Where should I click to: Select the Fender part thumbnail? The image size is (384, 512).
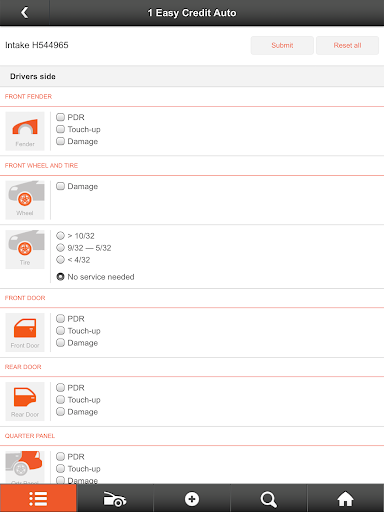[x=25, y=131]
